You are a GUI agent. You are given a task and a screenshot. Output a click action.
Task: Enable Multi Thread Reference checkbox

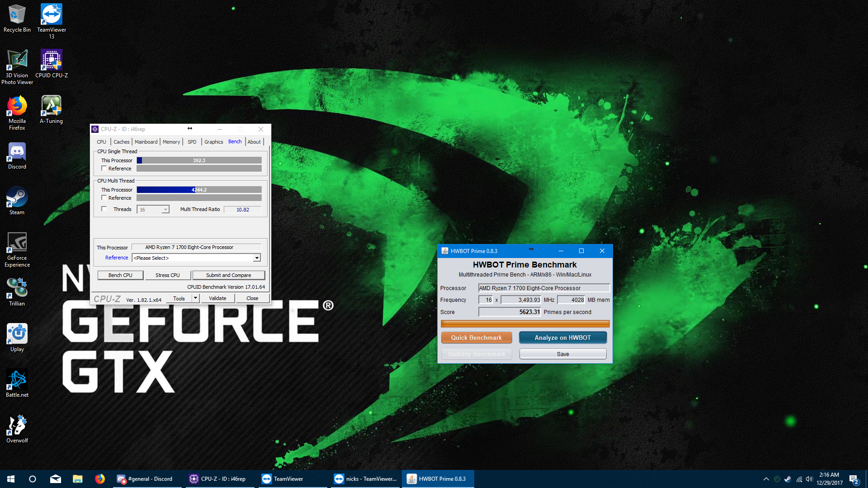pos(104,198)
